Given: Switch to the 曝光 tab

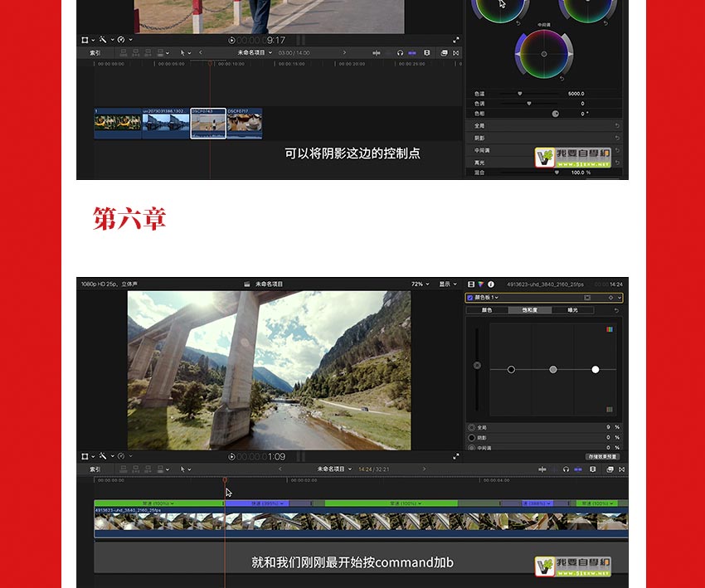Looking at the screenshot, I should click(573, 310).
